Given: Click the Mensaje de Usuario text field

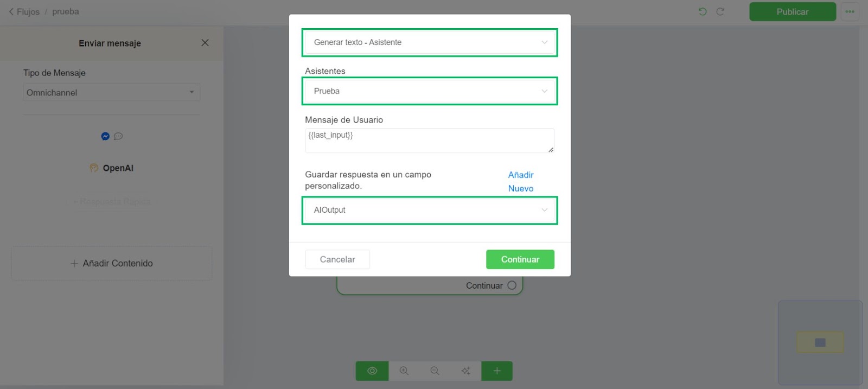Looking at the screenshot, I should 430,141.
